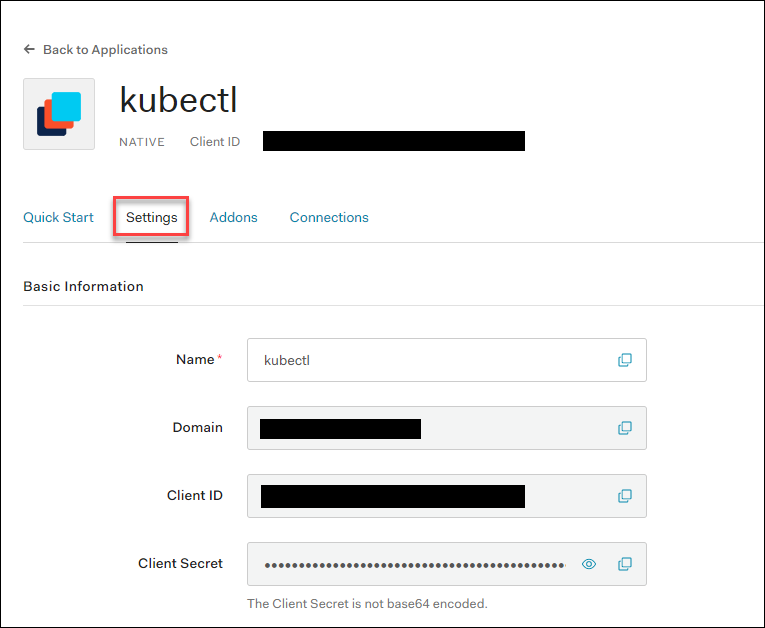Image resolution: width=765 pixels, height=628 pixels.
Task: Switch to the Addons tab
Action: tap(233, 217)
